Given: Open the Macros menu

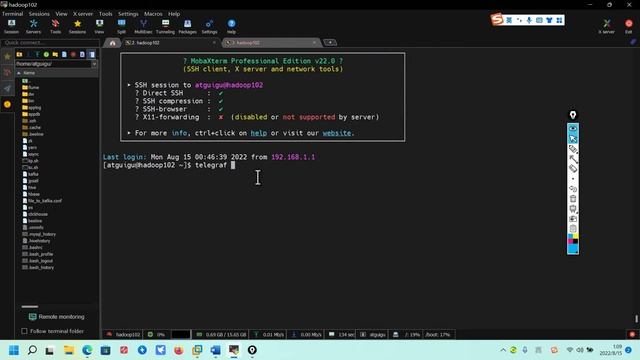Looking at the screenshot, I should [153, 14].
